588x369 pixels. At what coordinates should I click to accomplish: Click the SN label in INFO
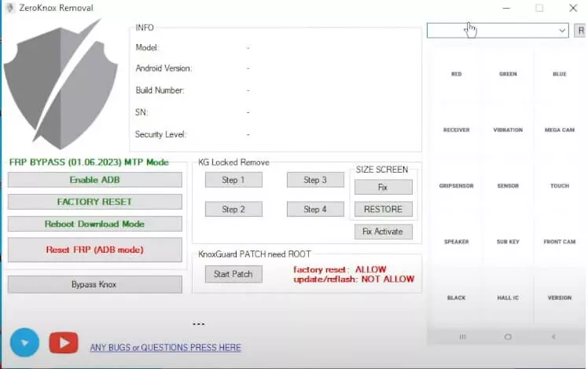click(x=141, y=112)
